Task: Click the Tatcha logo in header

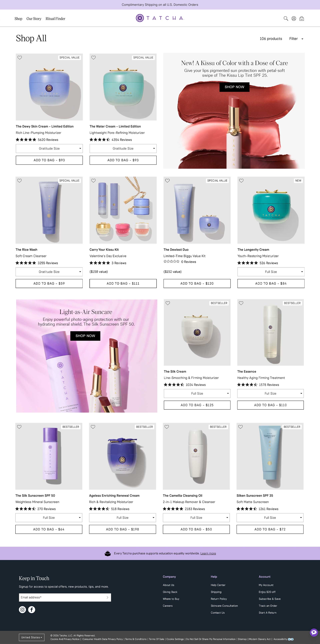Action: pos(160,18)
